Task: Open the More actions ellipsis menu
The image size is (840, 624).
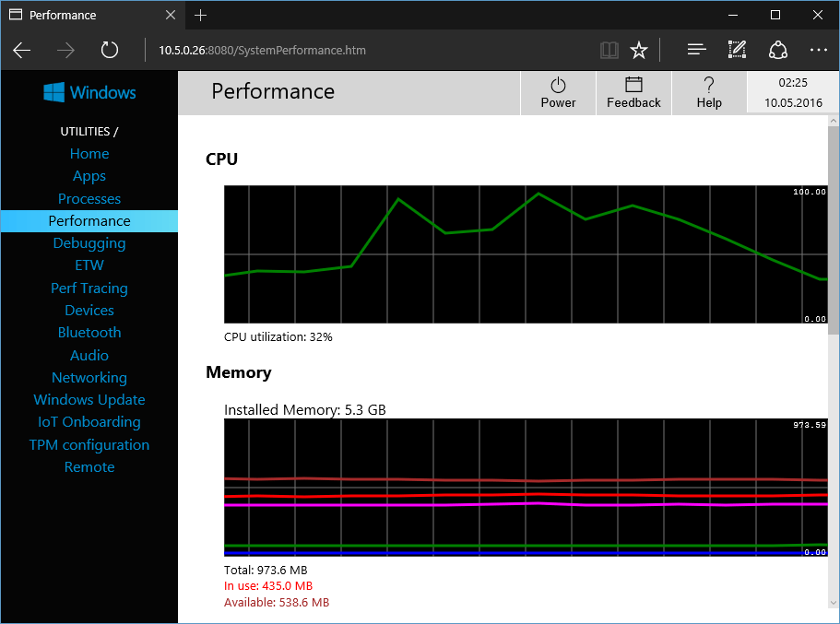Action: click(818, 50)
